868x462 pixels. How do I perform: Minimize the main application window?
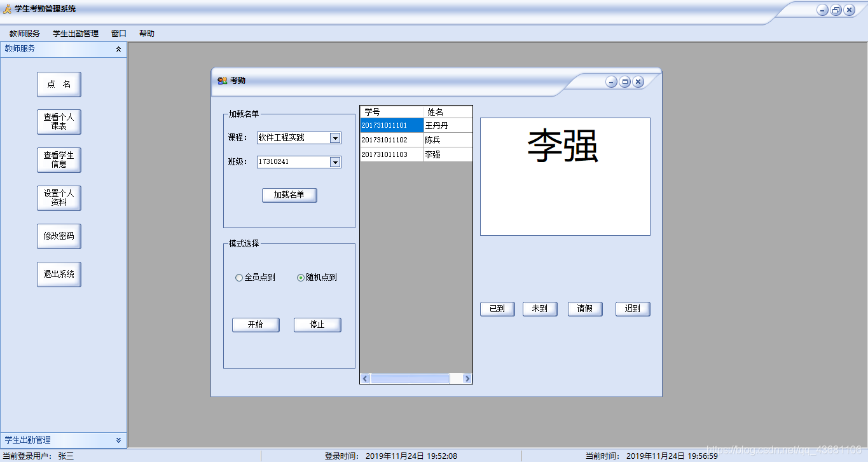click(822, 10)
